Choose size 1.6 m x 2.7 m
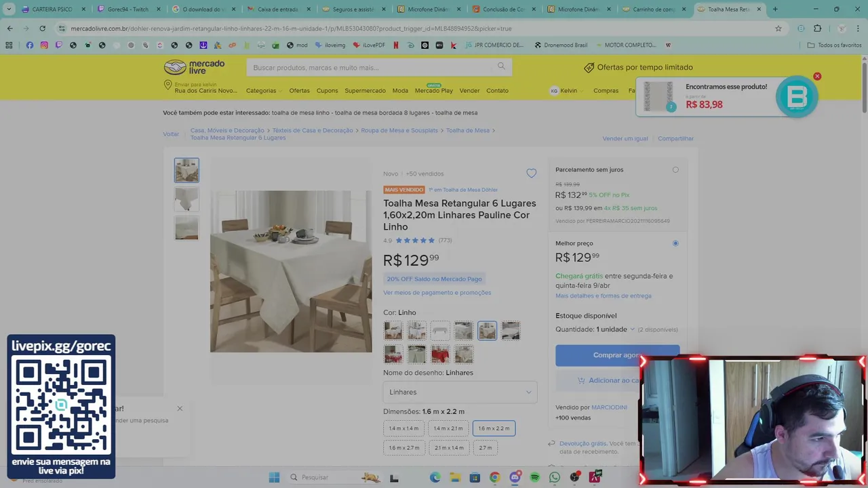868x488 pixels. coord(403,447)
